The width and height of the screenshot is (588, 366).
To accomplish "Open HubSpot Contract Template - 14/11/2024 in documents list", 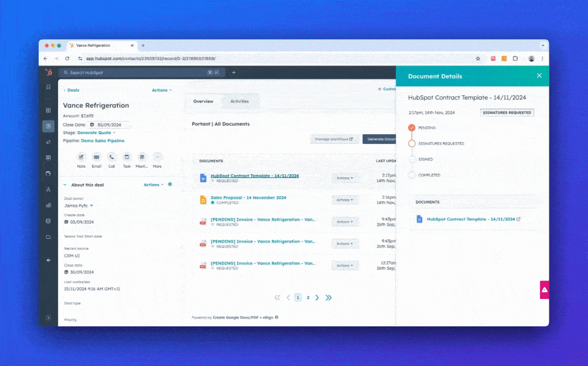I will [x=255, y=176].
